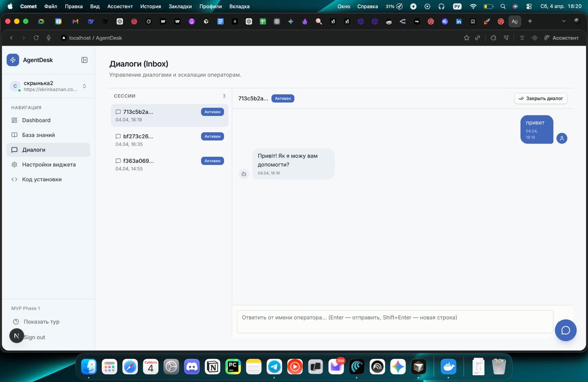
Task: Open Docker Desktop from the Dock
Action: [448, 366]
